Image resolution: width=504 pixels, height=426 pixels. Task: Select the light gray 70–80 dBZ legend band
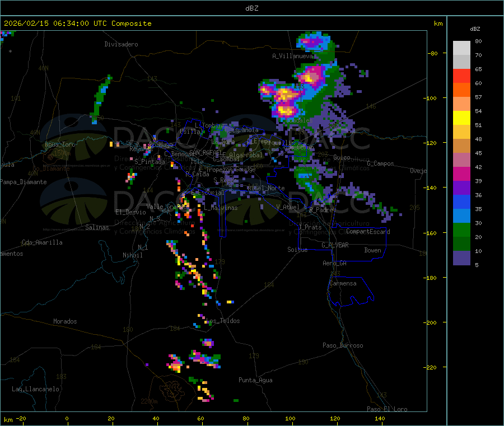click(461, 48)
